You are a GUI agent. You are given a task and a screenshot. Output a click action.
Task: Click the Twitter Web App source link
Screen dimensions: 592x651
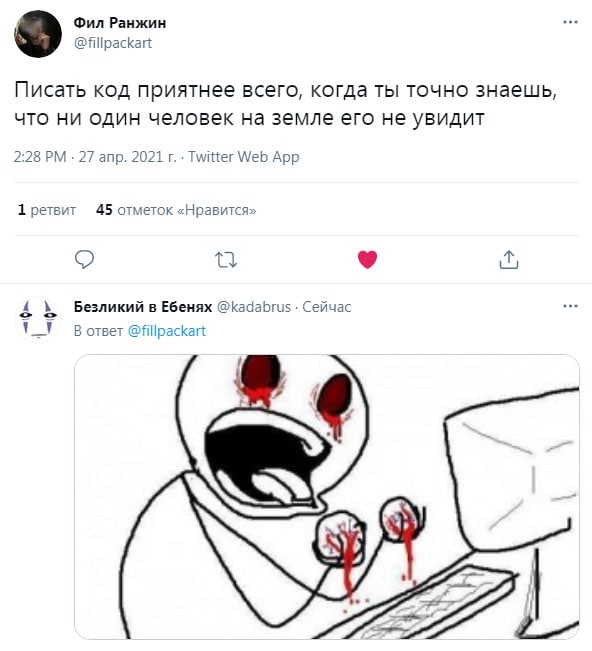[244, 157]
